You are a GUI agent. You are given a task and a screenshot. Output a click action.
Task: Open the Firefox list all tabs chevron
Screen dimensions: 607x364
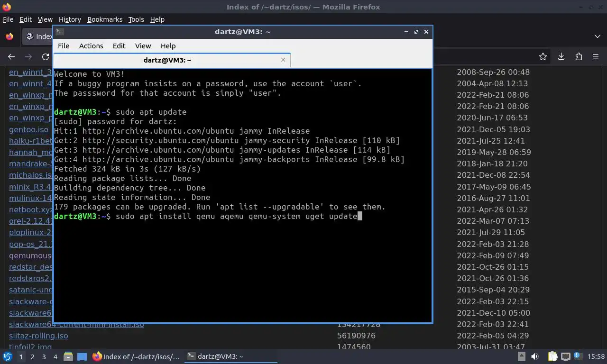pyautogui.click(x=597, y=36)
